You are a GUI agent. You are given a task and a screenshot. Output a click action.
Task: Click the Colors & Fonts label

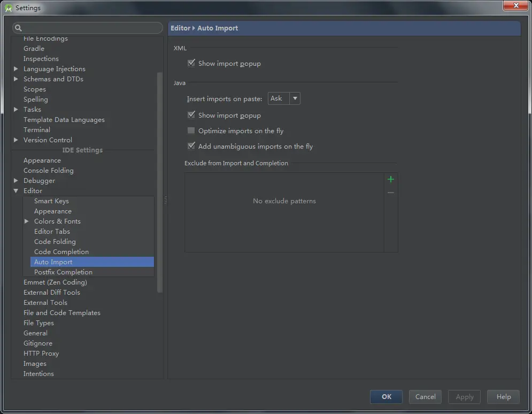pos(57,221)
